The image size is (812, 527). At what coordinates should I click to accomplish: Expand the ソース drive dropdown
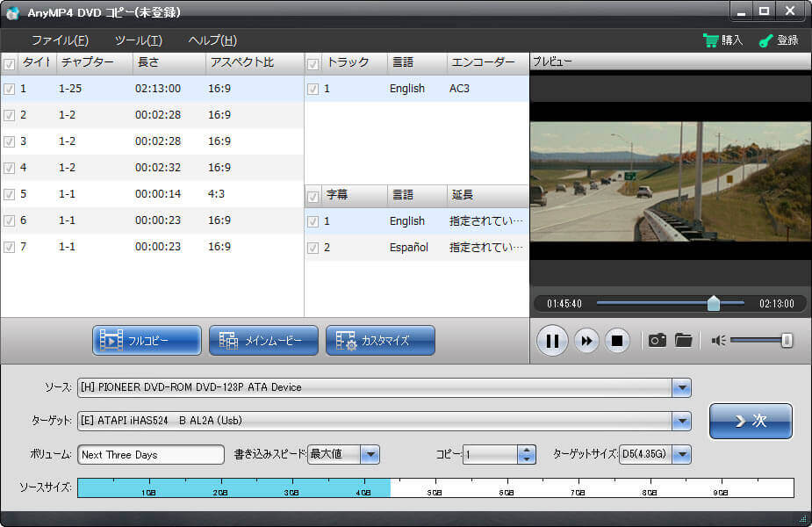pos(681,387)
